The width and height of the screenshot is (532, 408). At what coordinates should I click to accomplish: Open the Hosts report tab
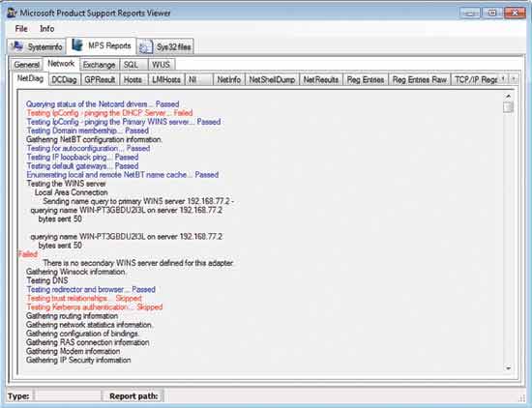(133, 79)
